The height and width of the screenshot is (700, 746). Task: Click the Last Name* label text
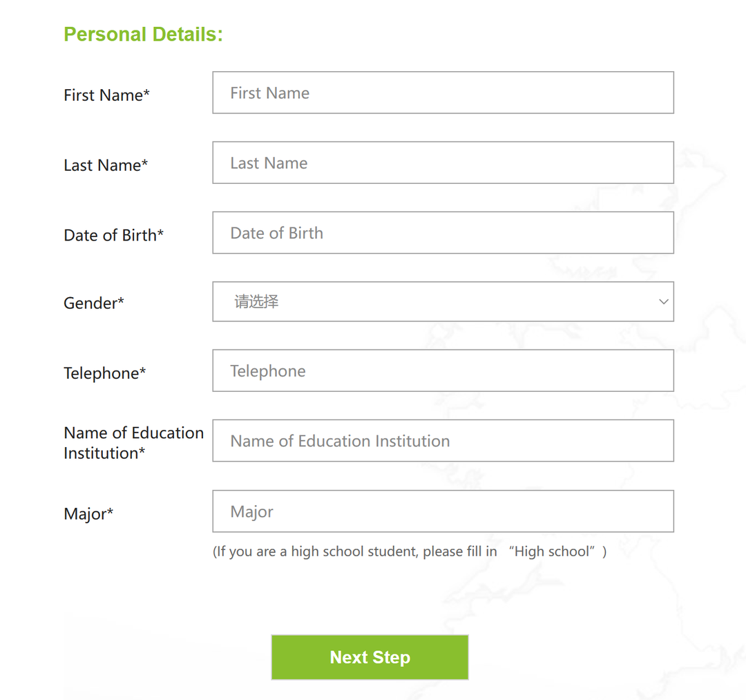coord(106,165)
